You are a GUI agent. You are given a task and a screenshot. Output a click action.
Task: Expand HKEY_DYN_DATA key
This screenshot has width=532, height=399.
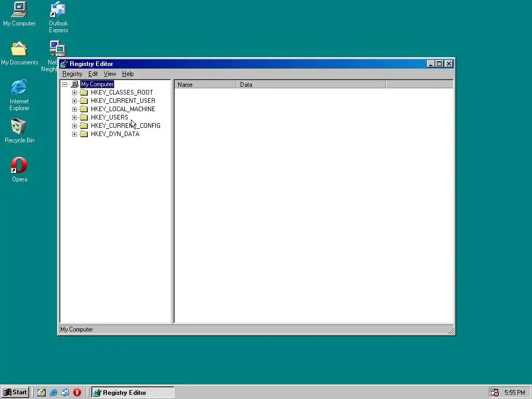[x=75, y=134]
